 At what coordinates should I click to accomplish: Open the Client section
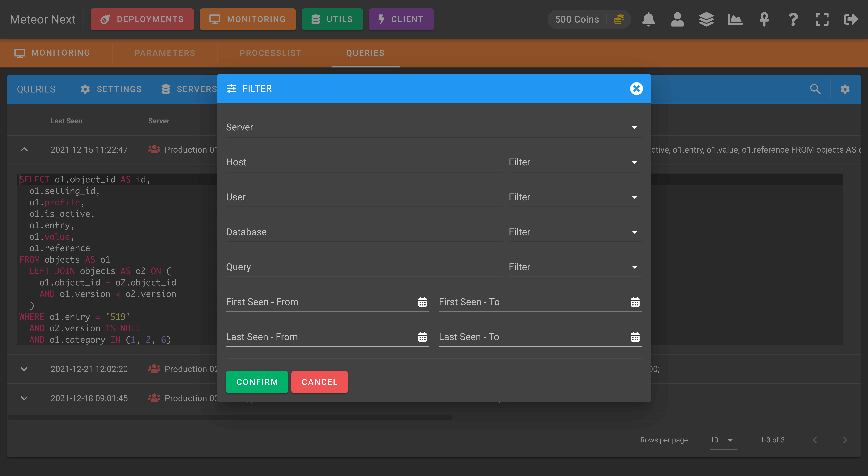coord(401,19)
